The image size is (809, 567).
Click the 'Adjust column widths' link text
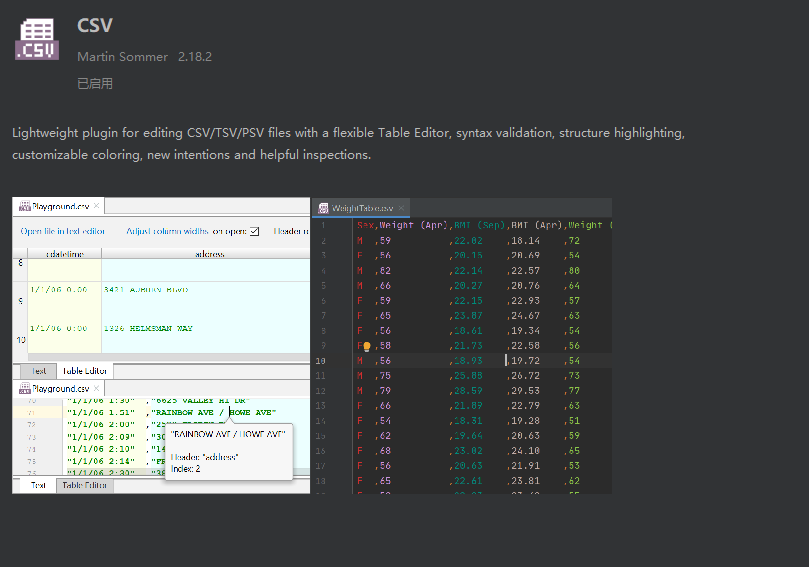coord(167,231)
